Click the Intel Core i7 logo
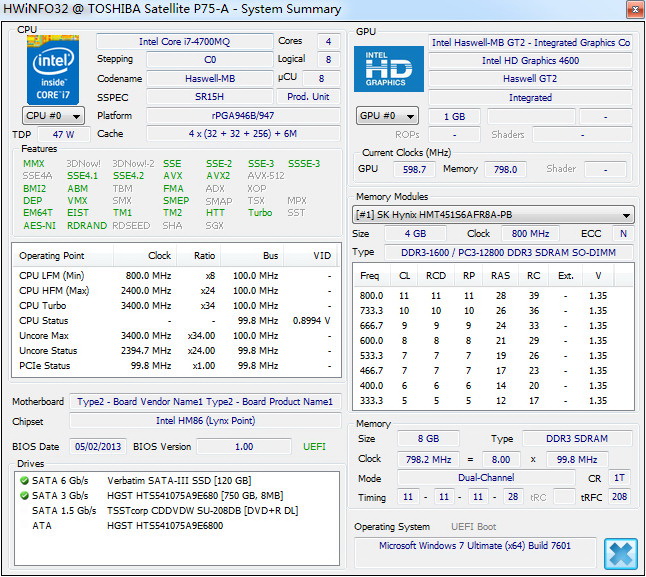Screen dimensions: 646x577 tap(52, 69)
